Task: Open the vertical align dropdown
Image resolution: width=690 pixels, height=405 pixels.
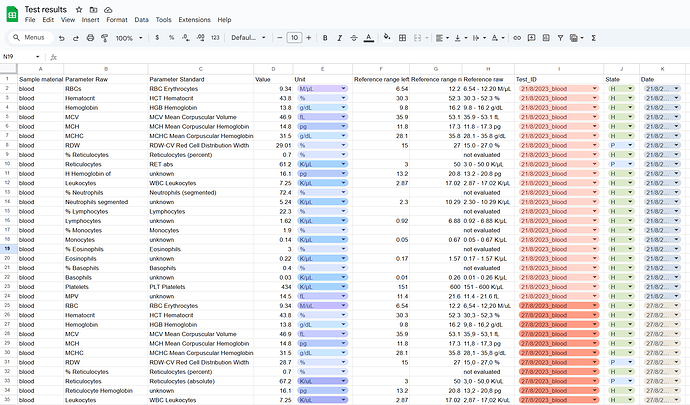Action: point(460,38)
